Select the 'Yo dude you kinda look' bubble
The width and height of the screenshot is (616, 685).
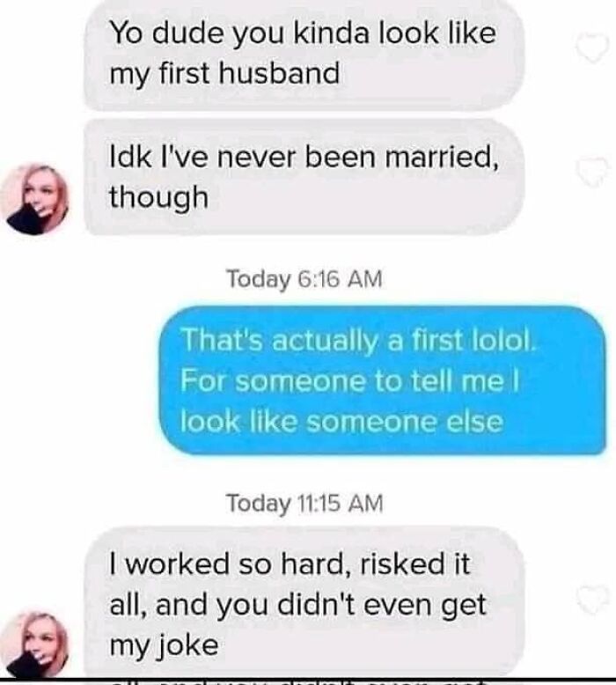tap(304, 54)
